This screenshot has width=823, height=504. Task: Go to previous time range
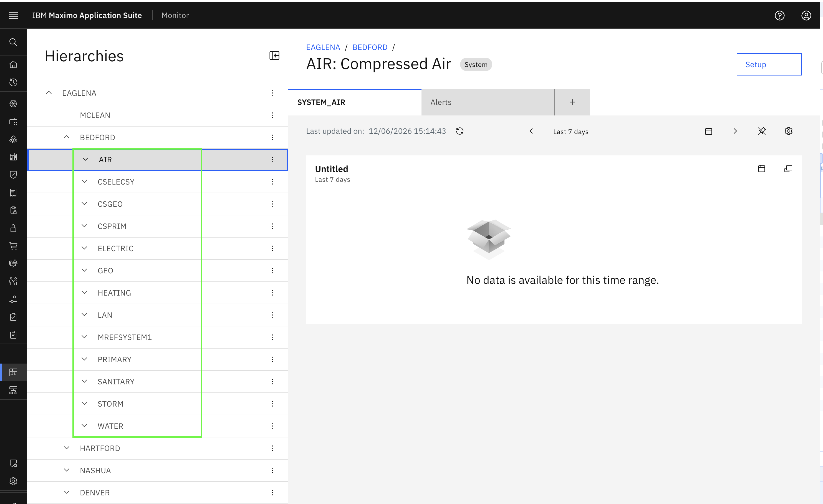click(531, 131)
